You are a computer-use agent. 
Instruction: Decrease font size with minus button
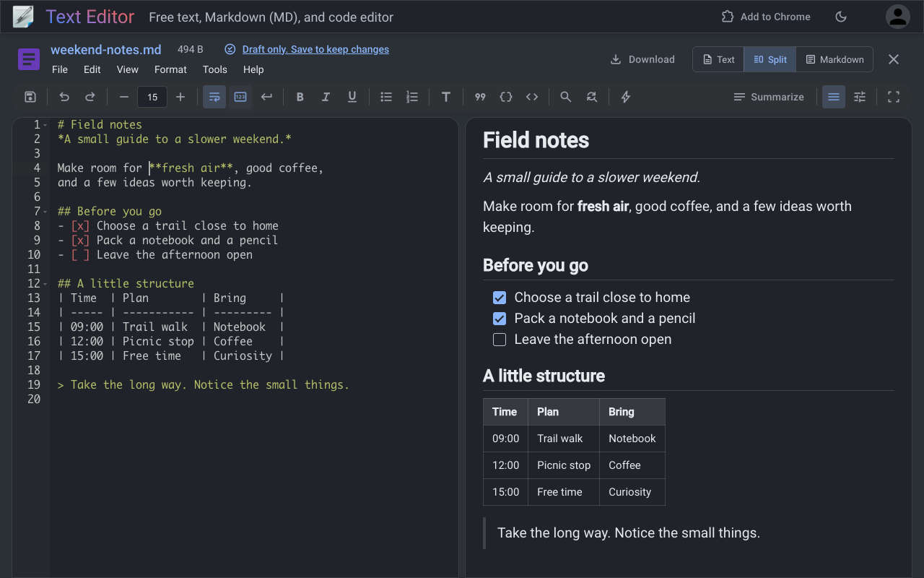click(x=124, y=97)
